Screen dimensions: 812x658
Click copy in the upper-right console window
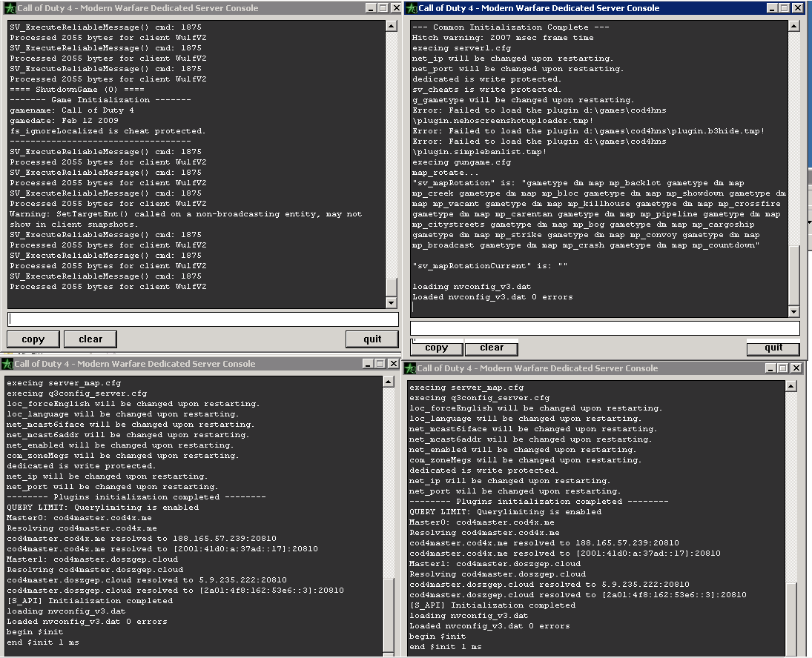436,348
